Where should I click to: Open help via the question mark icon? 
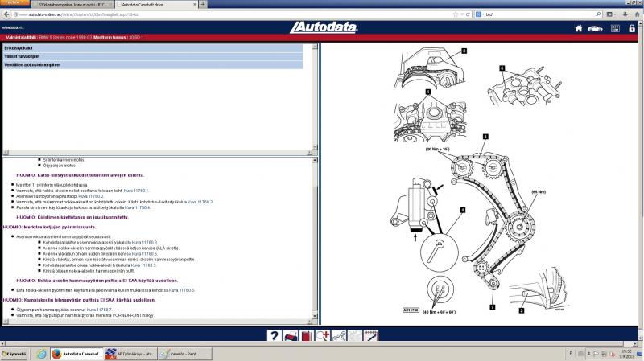275,336
